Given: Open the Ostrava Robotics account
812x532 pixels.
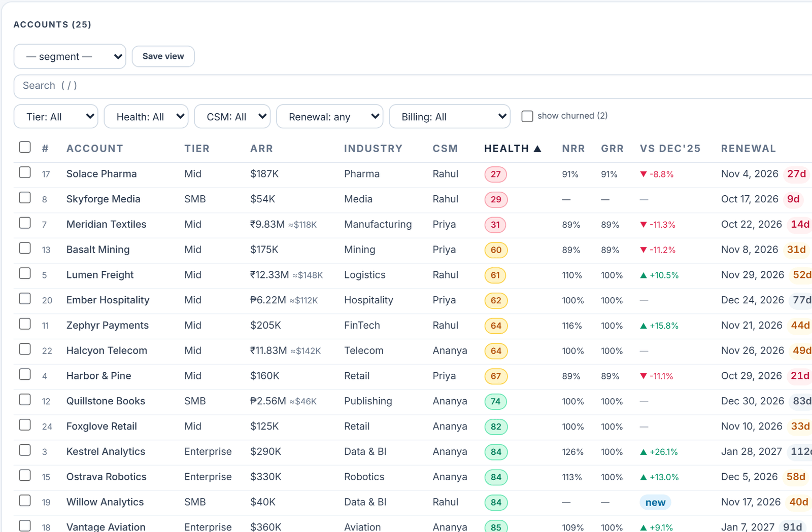Looking at the screenshot, I should tap(106, 477).
